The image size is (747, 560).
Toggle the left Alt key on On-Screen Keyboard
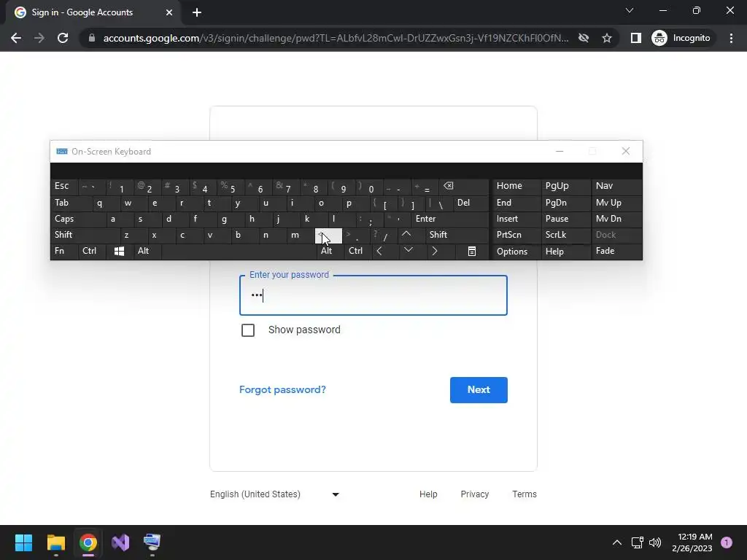coord(147,251)
